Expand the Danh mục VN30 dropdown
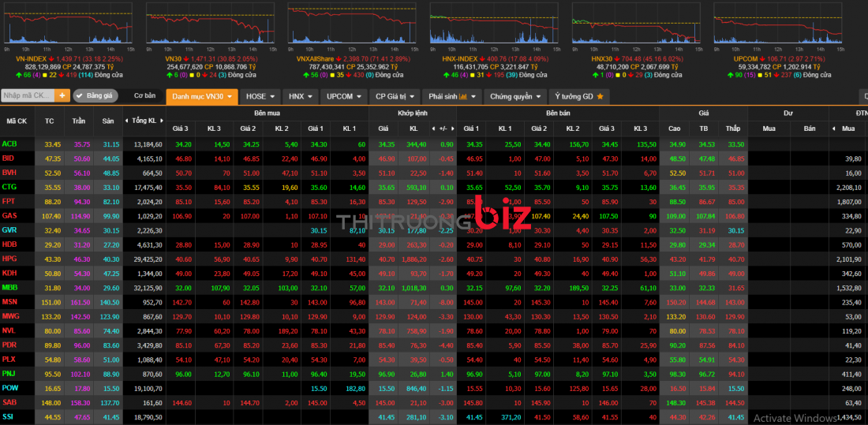 point(201,96)
